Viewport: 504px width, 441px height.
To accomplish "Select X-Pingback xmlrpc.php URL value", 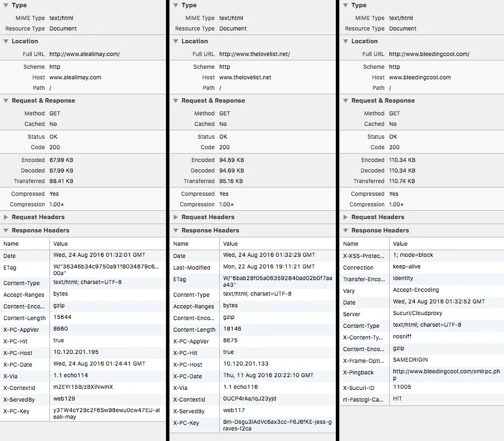I will click(446, 374).
